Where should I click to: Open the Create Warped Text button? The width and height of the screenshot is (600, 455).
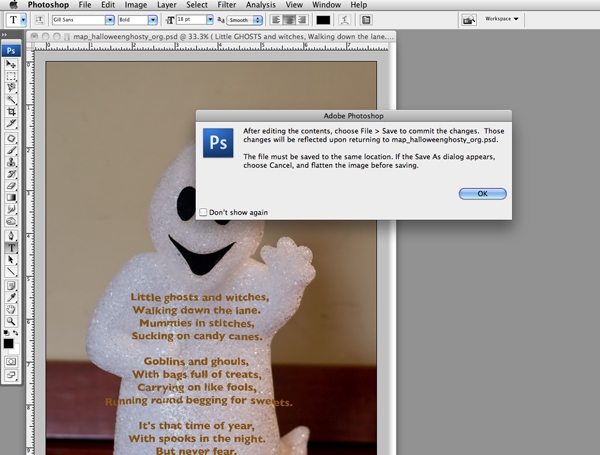coord(345,20)
